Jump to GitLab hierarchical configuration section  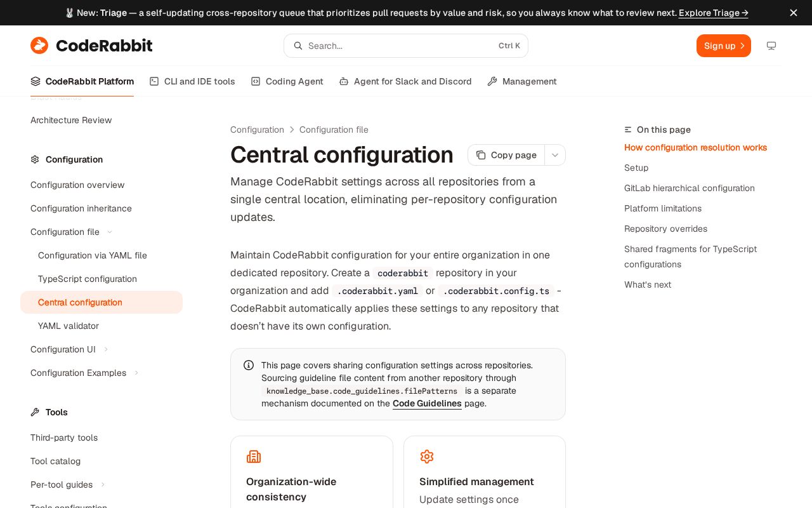(690, 188)
